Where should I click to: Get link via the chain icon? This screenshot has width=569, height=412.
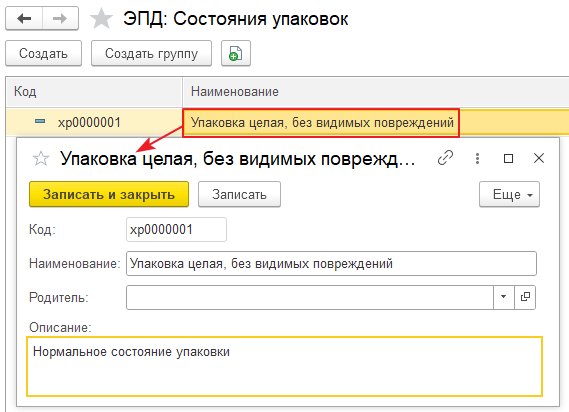(x=445, y=158)
